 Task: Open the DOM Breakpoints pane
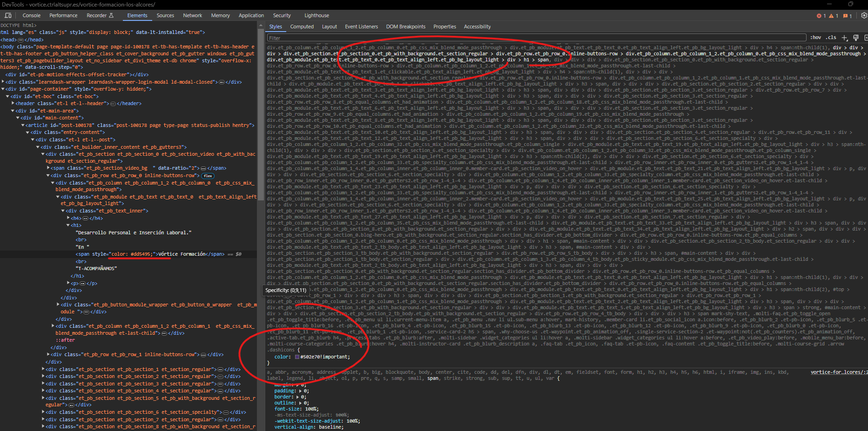tap(406, 27)
